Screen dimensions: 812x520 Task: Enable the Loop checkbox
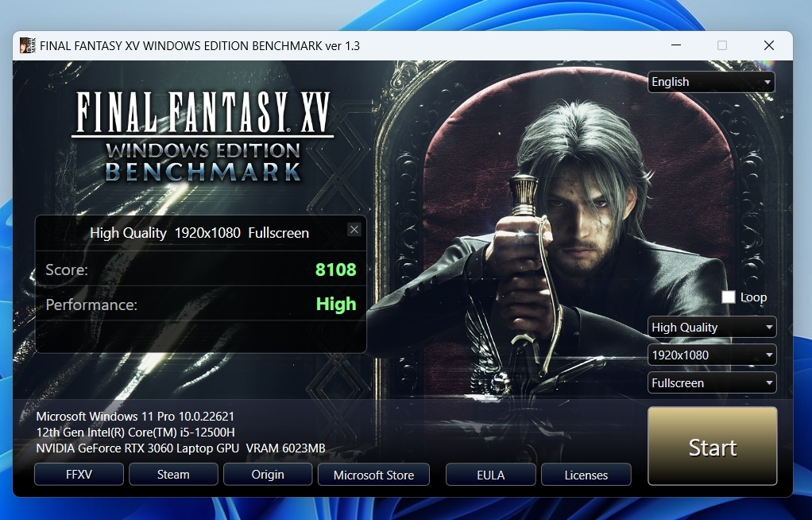tap(729, 297)
